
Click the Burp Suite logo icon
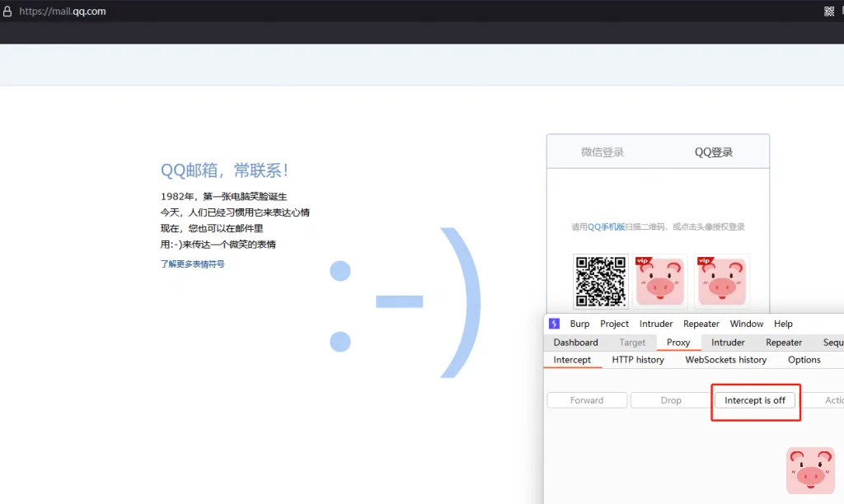pos(554,324)
